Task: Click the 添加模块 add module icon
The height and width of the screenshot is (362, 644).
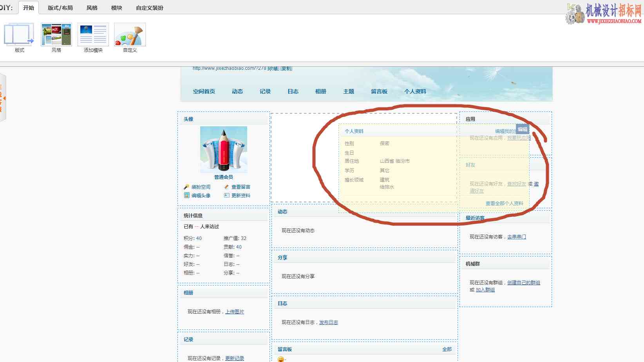Action: pos(93,35)
